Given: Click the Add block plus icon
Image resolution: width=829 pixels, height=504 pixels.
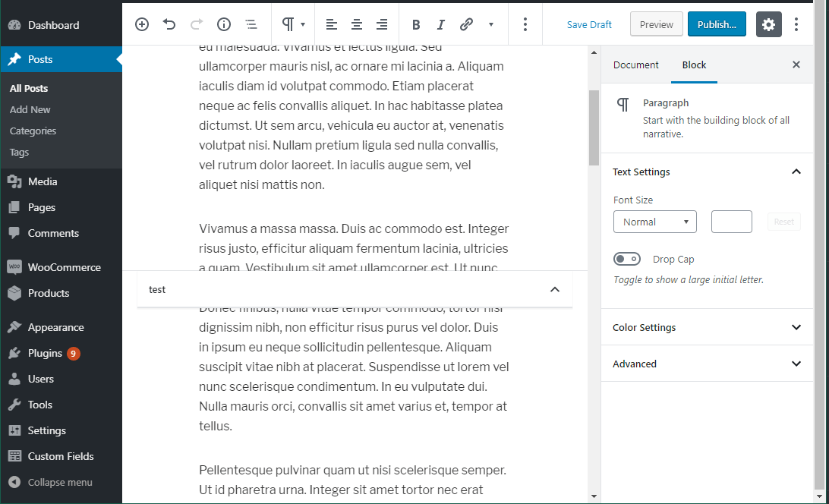Looking at the screenshot, I should [142, 24].
